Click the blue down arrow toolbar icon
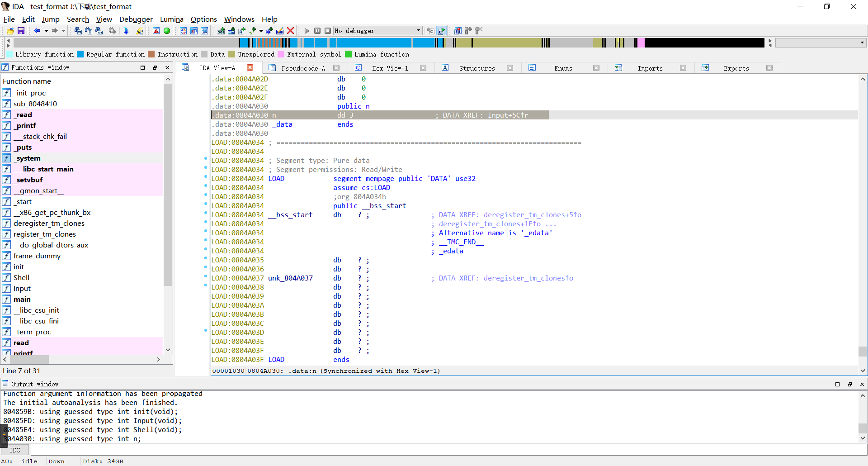Screen dimensions: 868x466 [x=126, y=31]
